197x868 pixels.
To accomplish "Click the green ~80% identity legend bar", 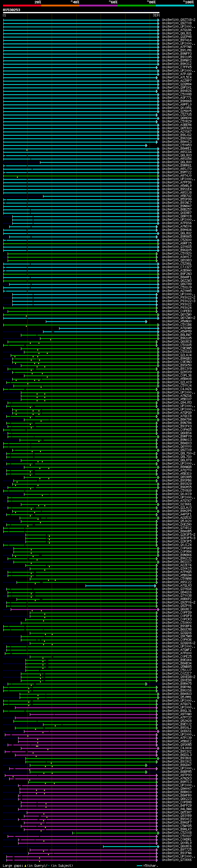I will coord(136,6).
